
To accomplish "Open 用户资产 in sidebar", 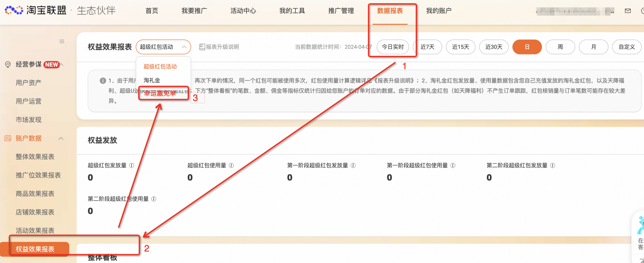I will pyautogui.click(x=29, y=83).
